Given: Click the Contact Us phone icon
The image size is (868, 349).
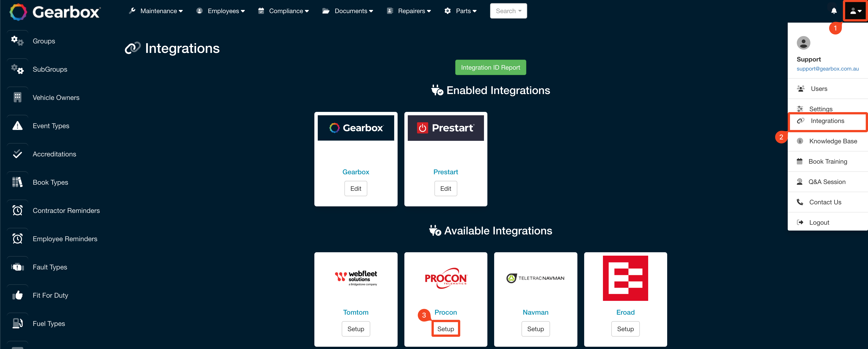Looking at the screenshot, I should click(x=800, y=202).
